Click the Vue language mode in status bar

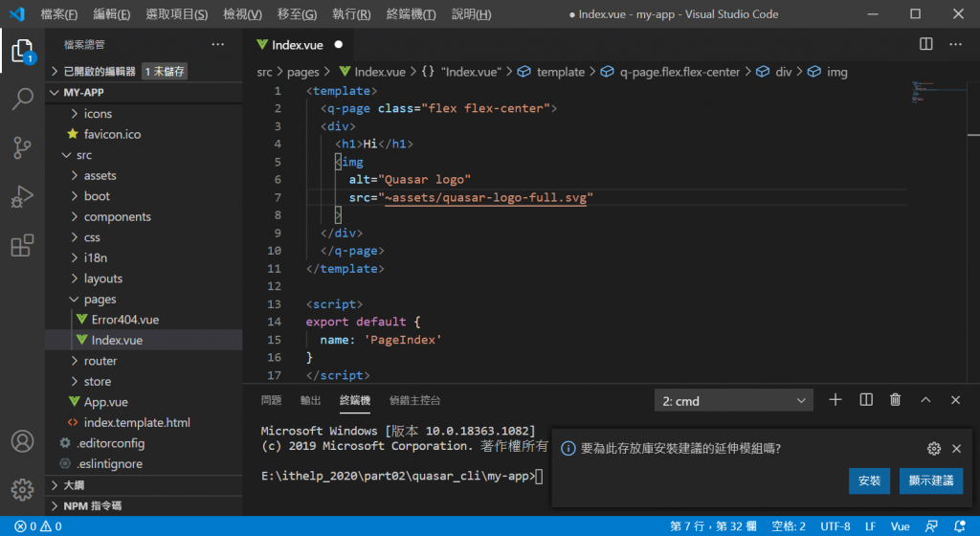click(900, 526)
